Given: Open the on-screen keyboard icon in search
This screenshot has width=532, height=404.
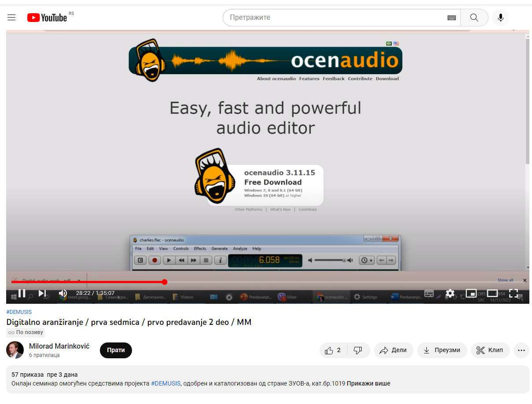Looking at the screenshot, I should pyautogui.click(x=451, y=18).
